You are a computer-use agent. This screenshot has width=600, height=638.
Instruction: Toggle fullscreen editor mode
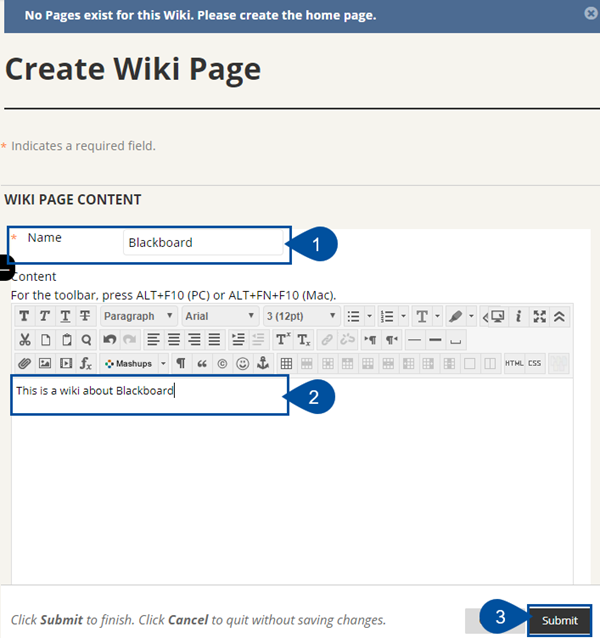pos(539,316)
